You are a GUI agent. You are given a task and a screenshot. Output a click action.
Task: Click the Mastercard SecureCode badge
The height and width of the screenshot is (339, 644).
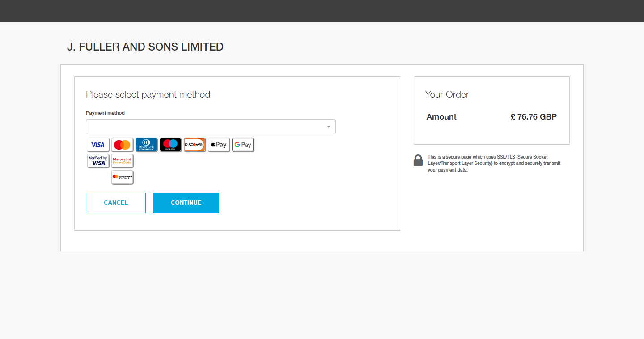pos(122,161)
